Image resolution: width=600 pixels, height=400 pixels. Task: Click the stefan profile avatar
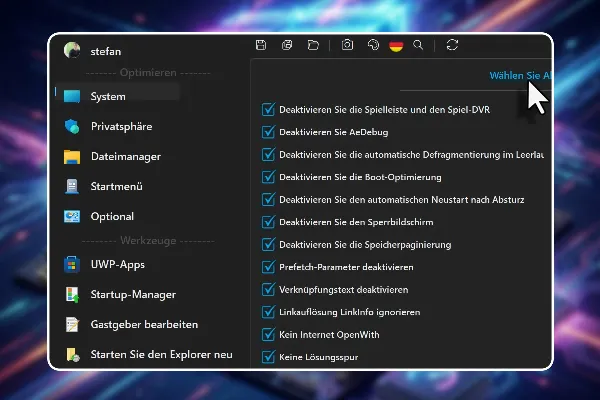(72, 50)
